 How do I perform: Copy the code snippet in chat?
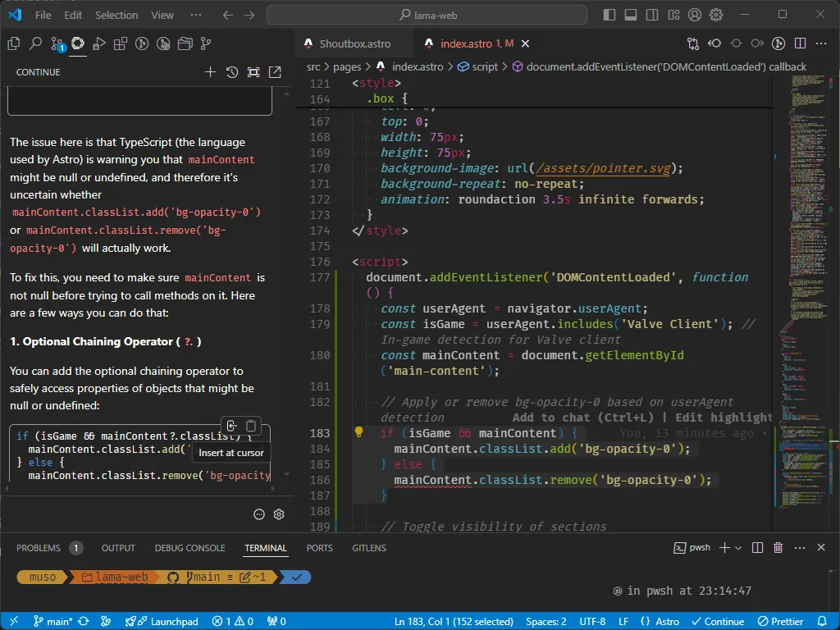tap(252, 426)
